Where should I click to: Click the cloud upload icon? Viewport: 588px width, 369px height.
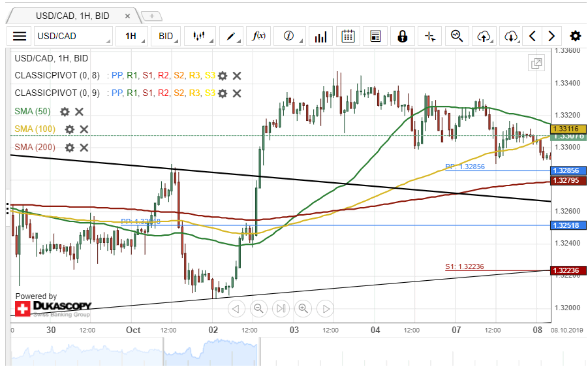pyautogui.click(x=484, y=37)
